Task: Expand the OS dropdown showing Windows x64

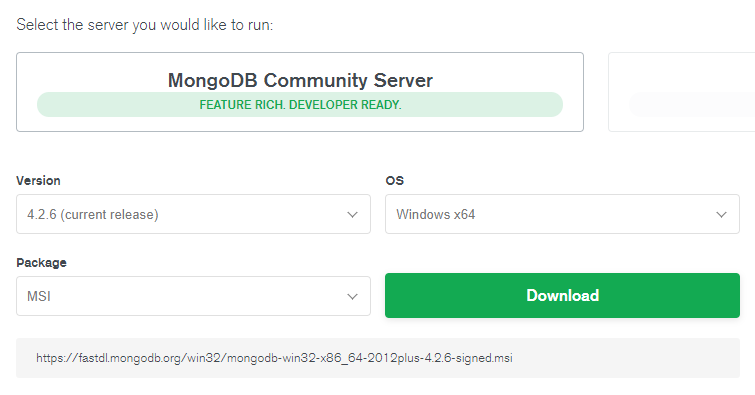Action: [562, 214]
